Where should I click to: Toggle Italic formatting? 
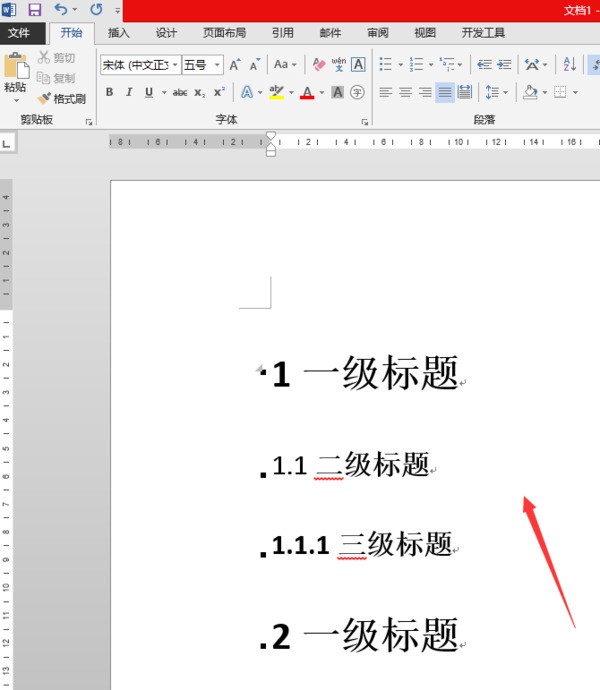(129, 93)
